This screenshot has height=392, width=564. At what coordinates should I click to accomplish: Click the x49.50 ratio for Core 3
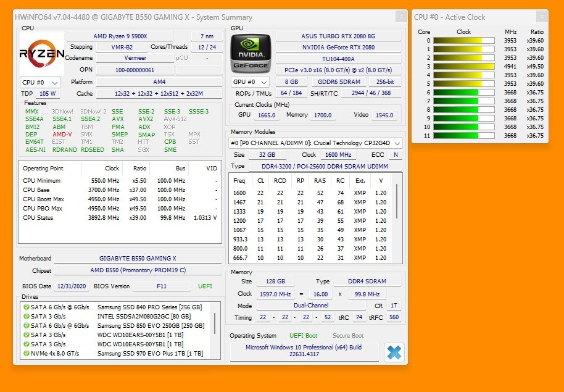coord(535,66)
